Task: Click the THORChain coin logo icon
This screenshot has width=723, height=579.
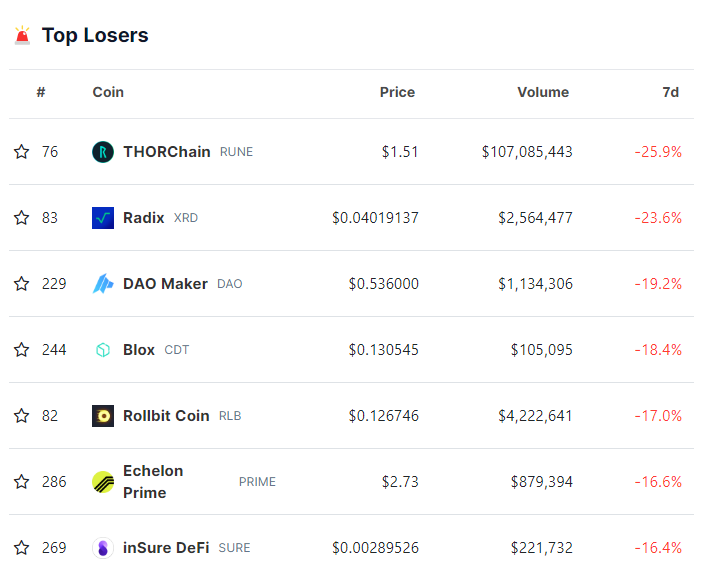Action: (103, 152)
